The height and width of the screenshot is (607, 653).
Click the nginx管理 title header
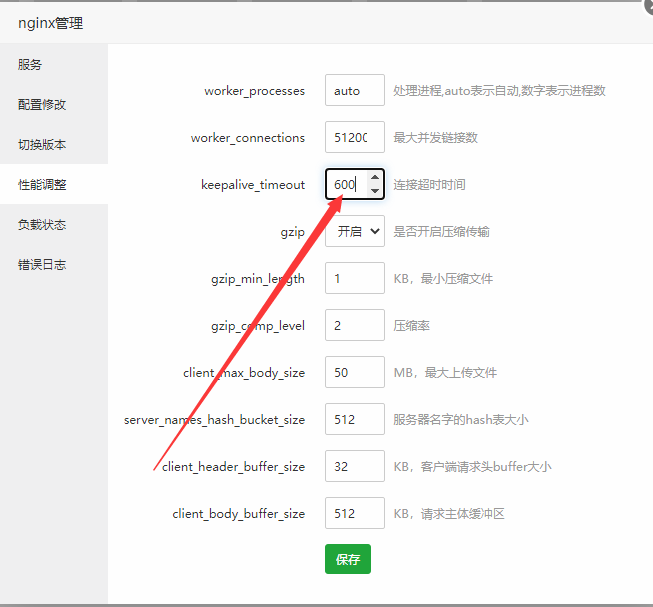50,23
